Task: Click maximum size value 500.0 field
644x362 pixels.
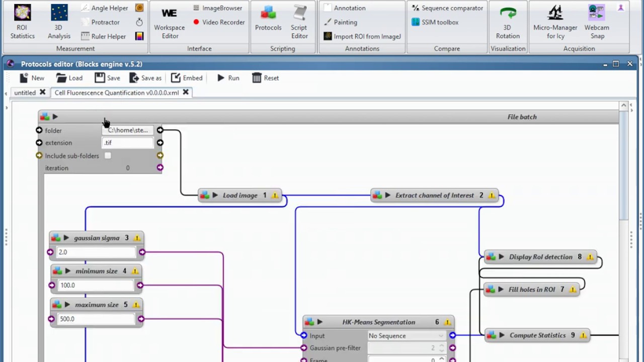Action: point(96,319)
